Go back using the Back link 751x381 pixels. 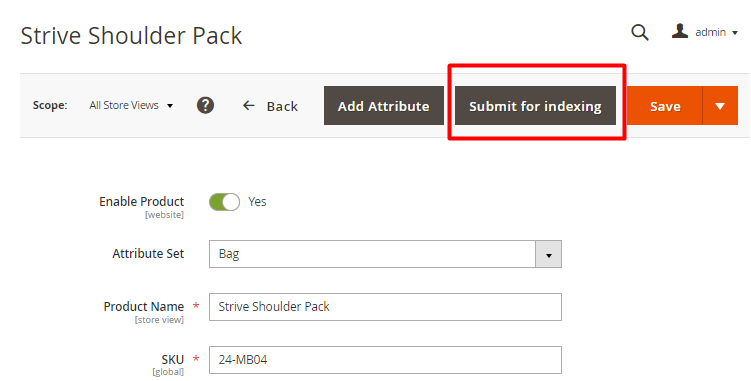click(270, 106)
